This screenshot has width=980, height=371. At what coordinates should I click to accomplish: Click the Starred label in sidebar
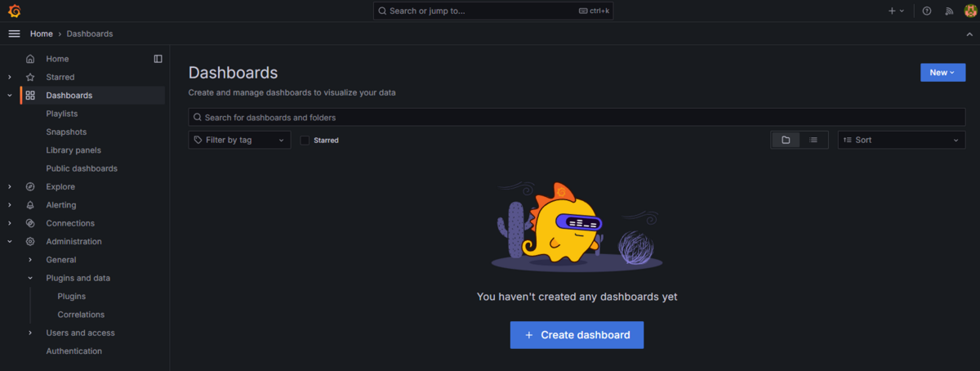pyautogui.click(x=60, y=77)
